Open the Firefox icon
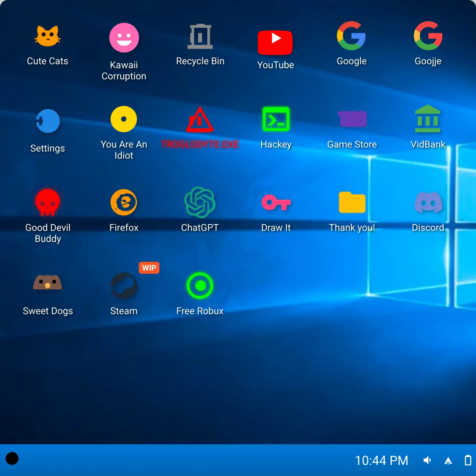476x476 pixels. 124,202
